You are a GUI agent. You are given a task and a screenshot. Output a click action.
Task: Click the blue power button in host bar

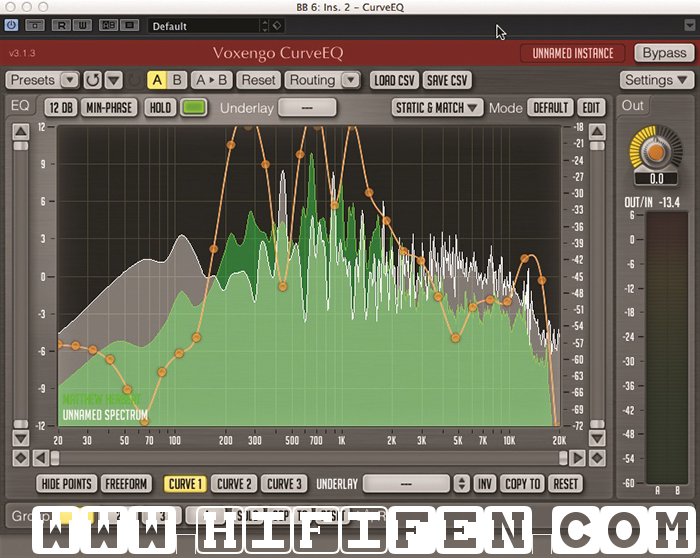tap(11, 25)
